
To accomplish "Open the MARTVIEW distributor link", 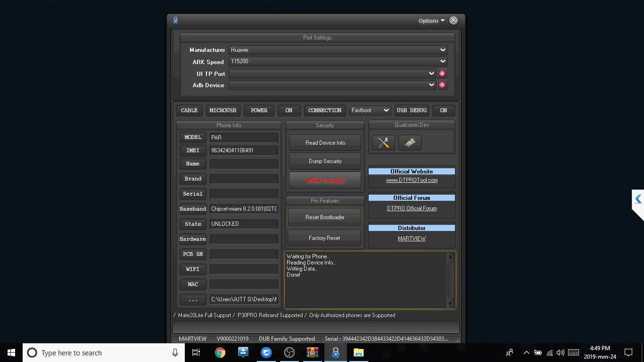I will click(412, 239).
